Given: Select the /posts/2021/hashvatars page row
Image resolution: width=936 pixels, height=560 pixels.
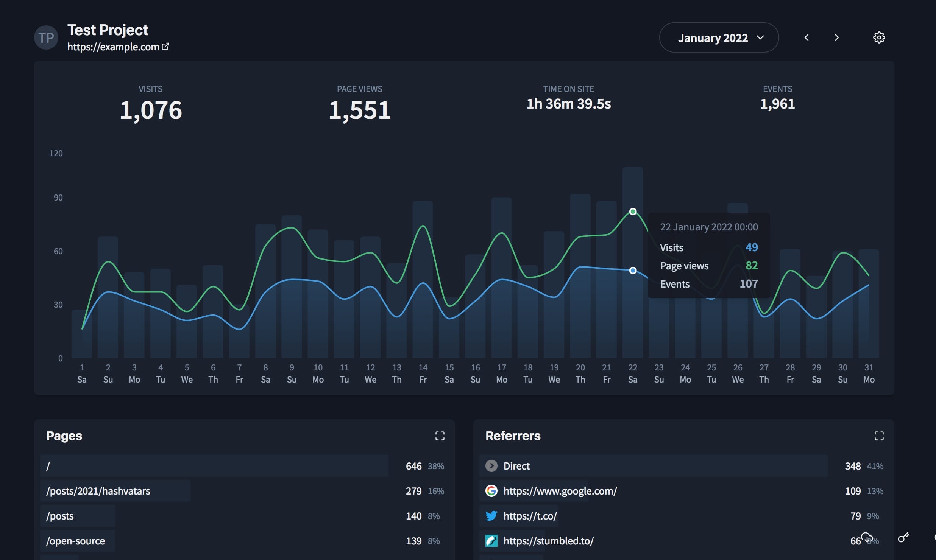Looking at the screenshot, I should click(x=98, y=491).
